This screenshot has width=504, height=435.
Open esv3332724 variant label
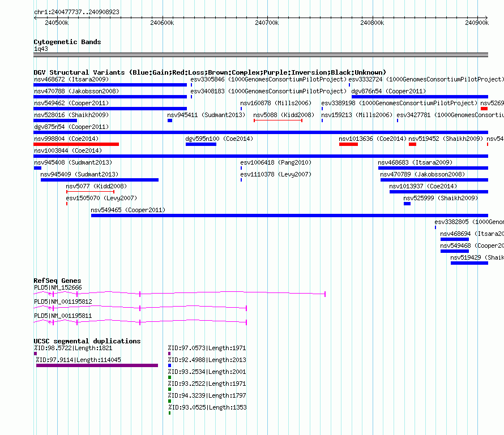(x=426, y=79)
